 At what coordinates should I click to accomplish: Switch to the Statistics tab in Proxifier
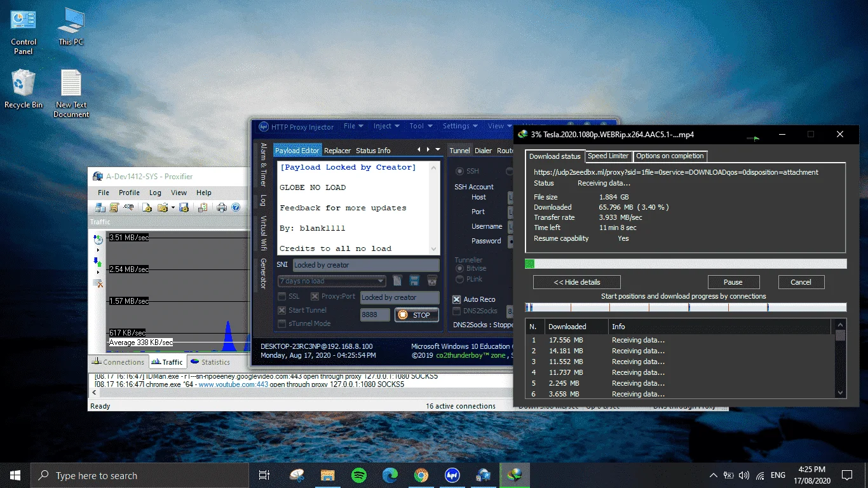click(210, 362)
